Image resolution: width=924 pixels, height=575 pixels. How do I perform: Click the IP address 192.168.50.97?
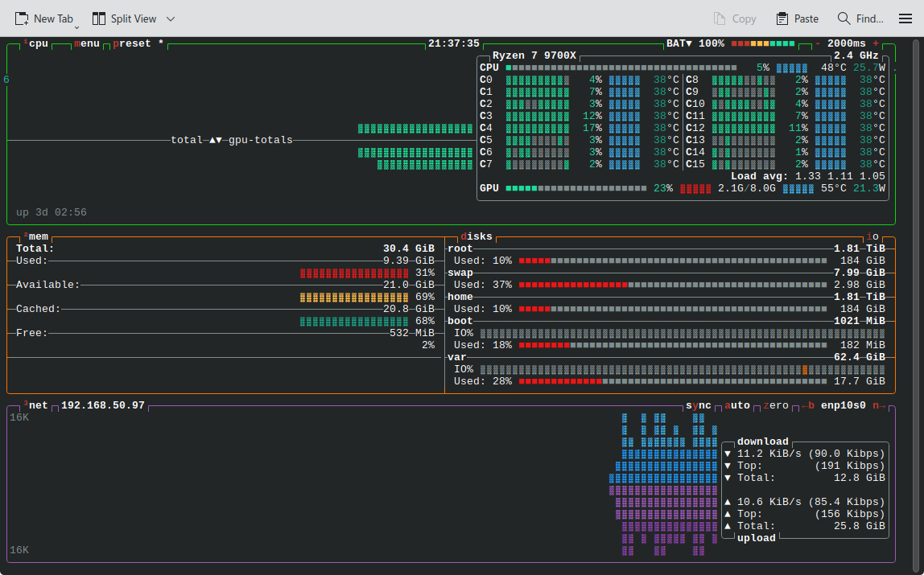click(x=103, y=405)
